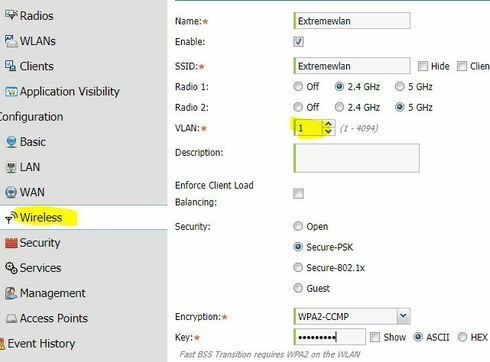Expand the Encryption WPA2-CCMP dropdown
Image resolution: width=490 pixels, height=362 pixels.
pos(403,316)
